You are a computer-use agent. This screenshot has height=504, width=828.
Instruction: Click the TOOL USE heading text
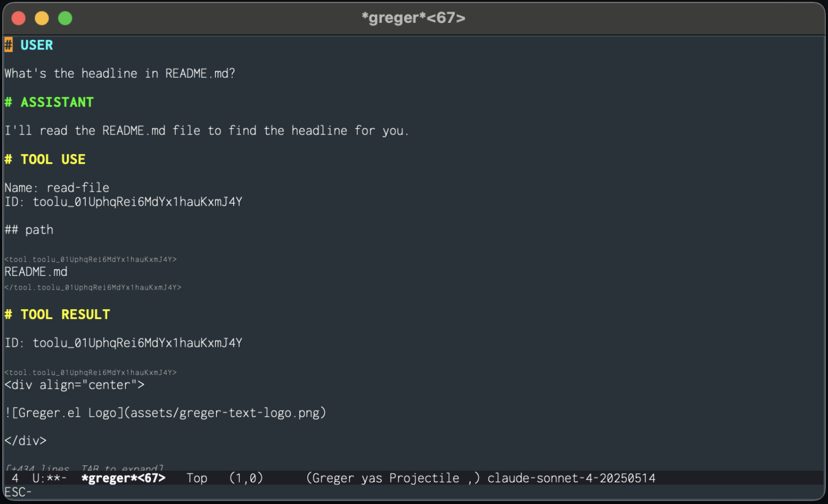(53, 159)
